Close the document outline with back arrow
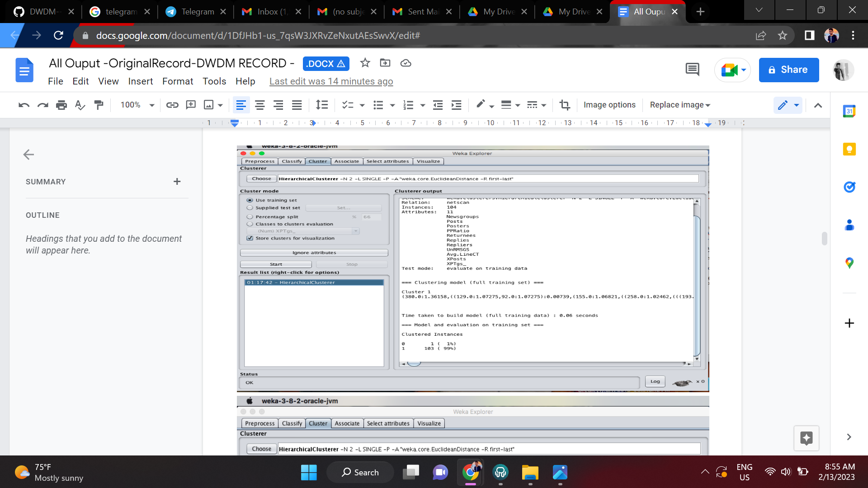This screenshot has height=488, width=868. 28,155
